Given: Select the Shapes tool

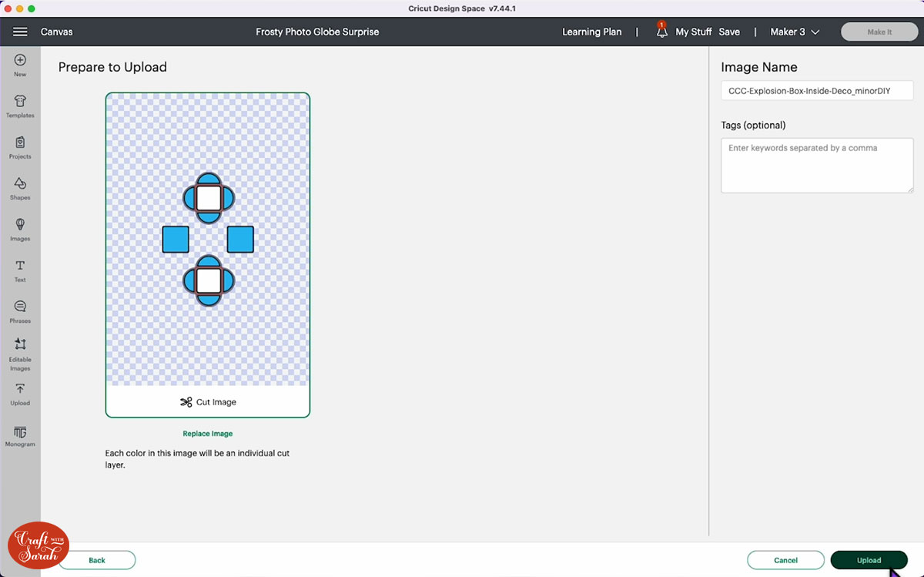Looking at the screenshot, I should pos(20,188).
